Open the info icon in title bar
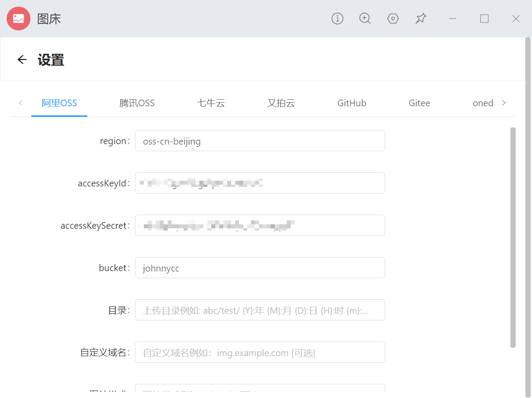Screen dimensions: 532x398 click(337, 19)
